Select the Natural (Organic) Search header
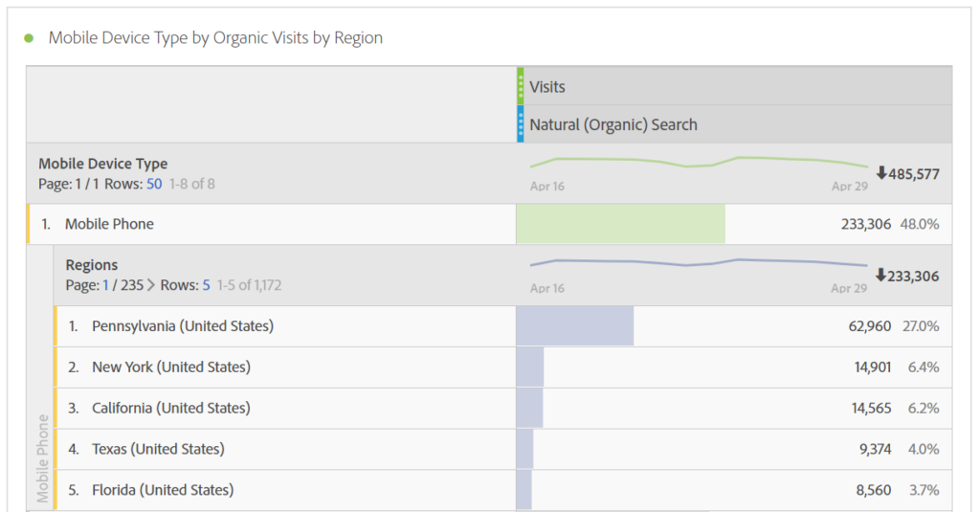 point(612,124)
